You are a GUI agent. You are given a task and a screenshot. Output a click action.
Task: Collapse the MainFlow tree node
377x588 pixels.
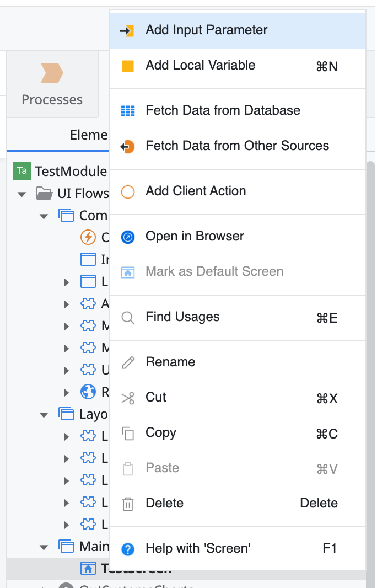(x=44, y=547)
